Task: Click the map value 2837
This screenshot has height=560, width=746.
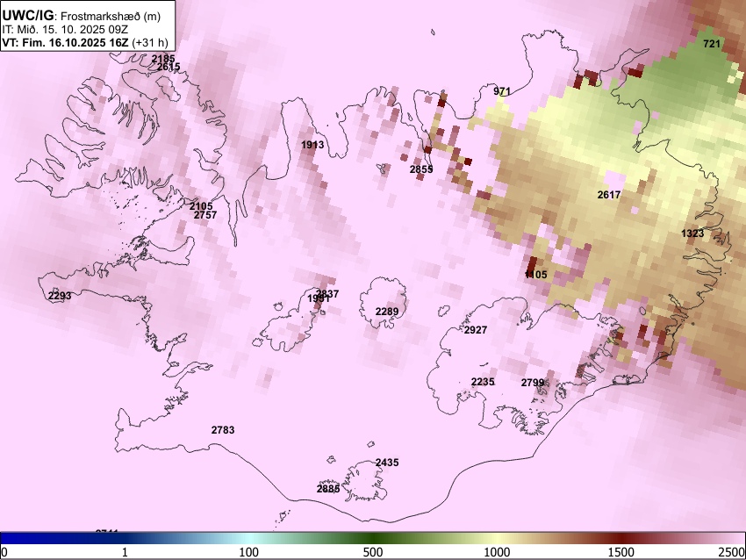Action: tap(327, 294)
